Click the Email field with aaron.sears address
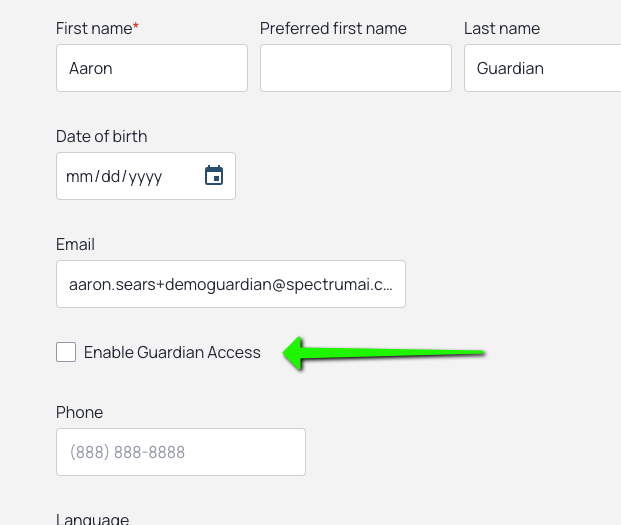The image size is (621, 525). [x=231, y=284]
